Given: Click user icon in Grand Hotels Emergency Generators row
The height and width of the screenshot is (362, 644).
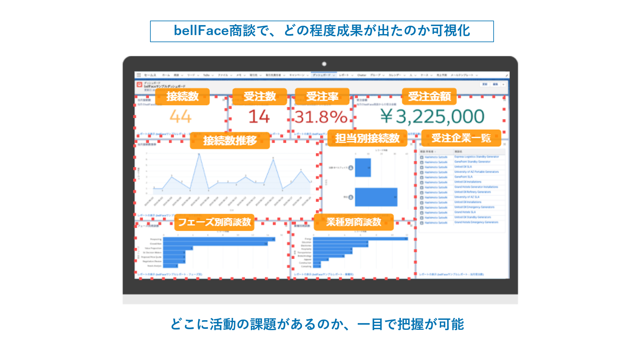Looking at the screenshot, I should click(422, 223).
